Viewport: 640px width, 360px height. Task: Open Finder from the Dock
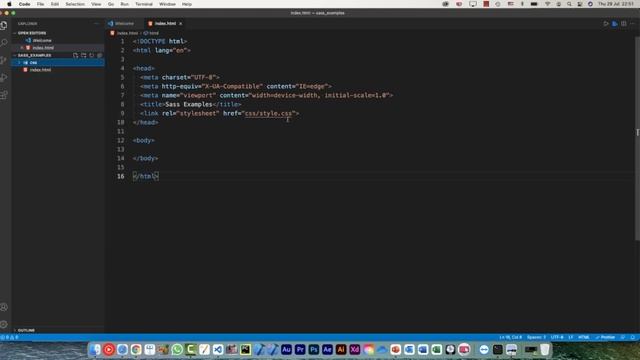95,349
